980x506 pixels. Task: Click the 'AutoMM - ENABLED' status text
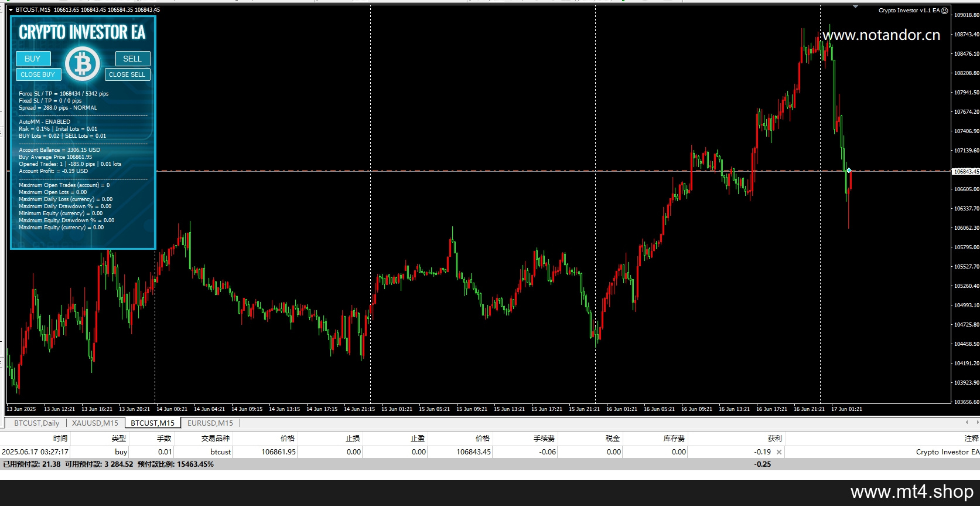coord(45,122)
